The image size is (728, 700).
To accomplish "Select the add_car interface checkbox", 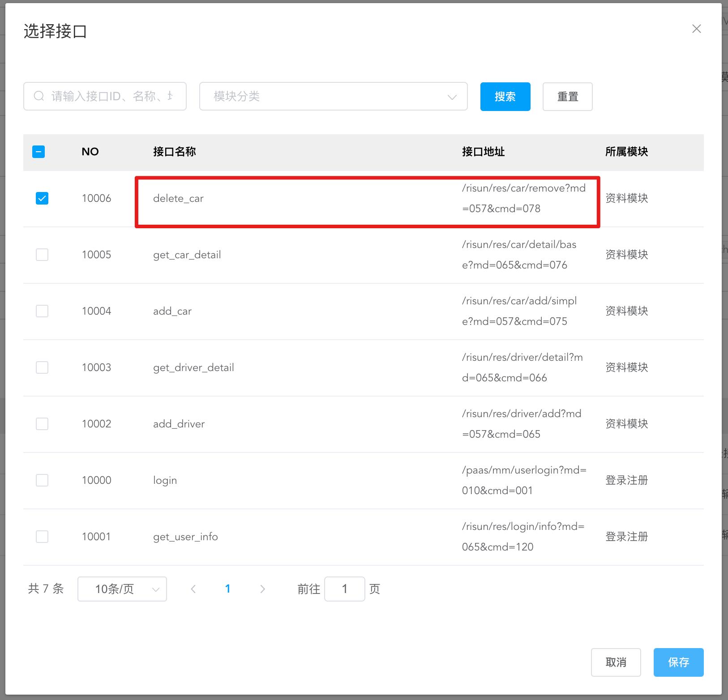I will pos(42,311).
